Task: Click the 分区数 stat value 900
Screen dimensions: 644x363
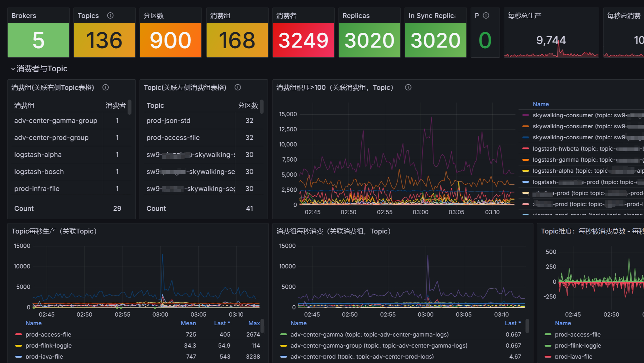Action: (171, 40)
